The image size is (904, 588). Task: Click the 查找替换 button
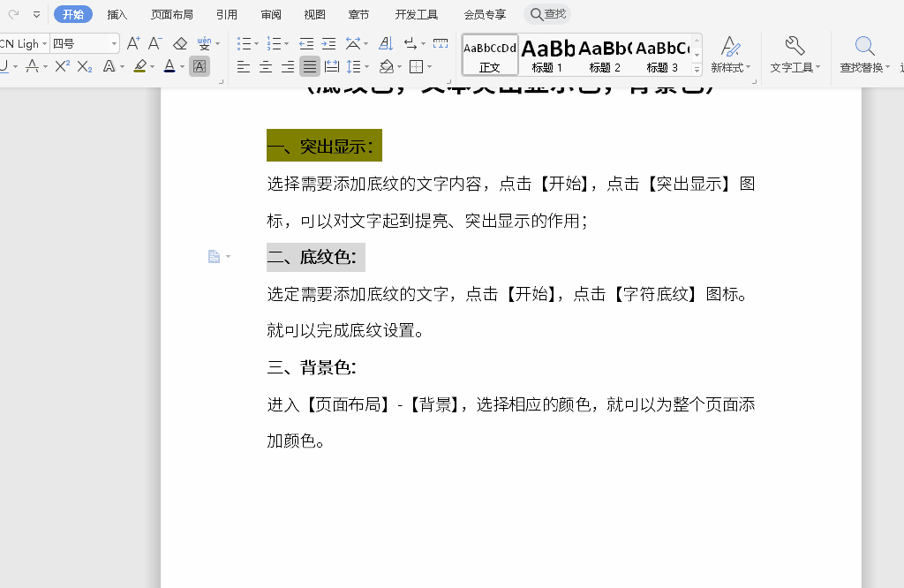click(x=865, y=55)
